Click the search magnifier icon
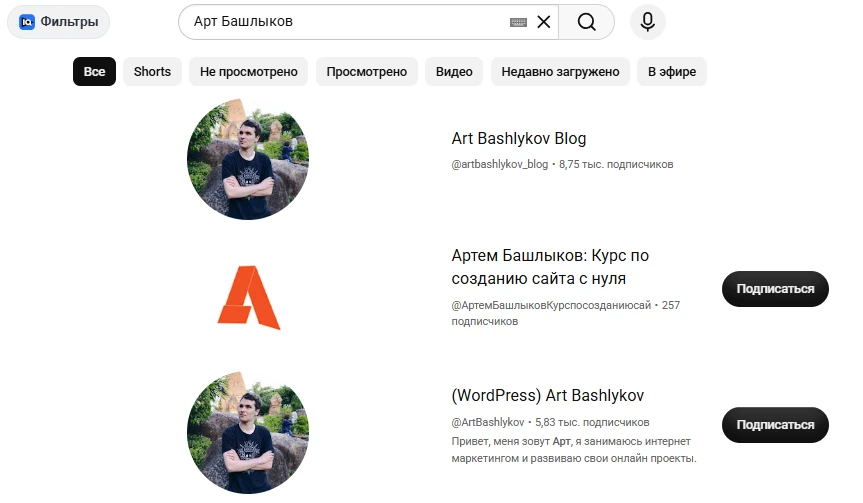This screenshot has width=863, height=503. click(x=586, y=22)
